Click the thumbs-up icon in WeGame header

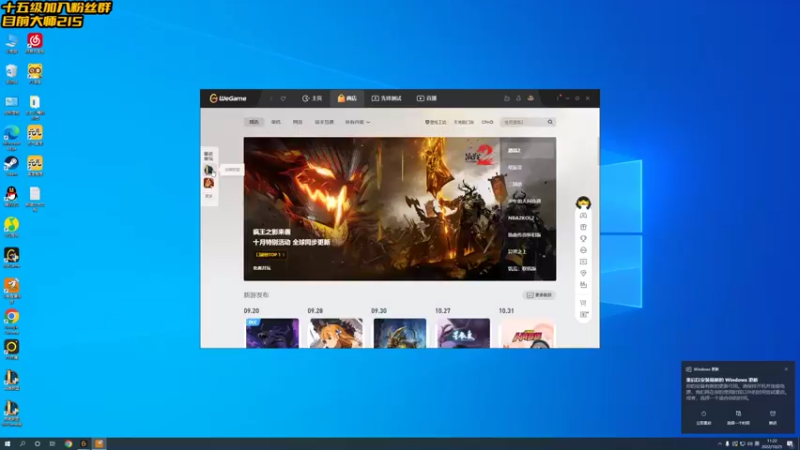(x=507, y=98)
